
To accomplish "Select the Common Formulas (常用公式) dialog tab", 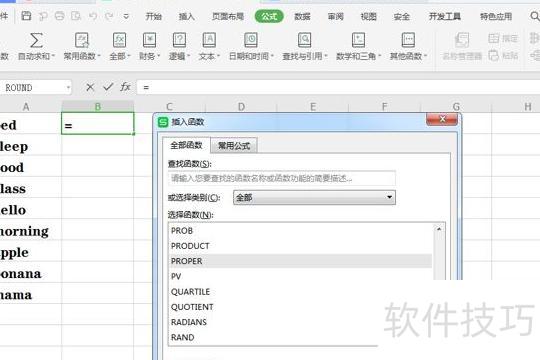I will [x=234, y=146].
